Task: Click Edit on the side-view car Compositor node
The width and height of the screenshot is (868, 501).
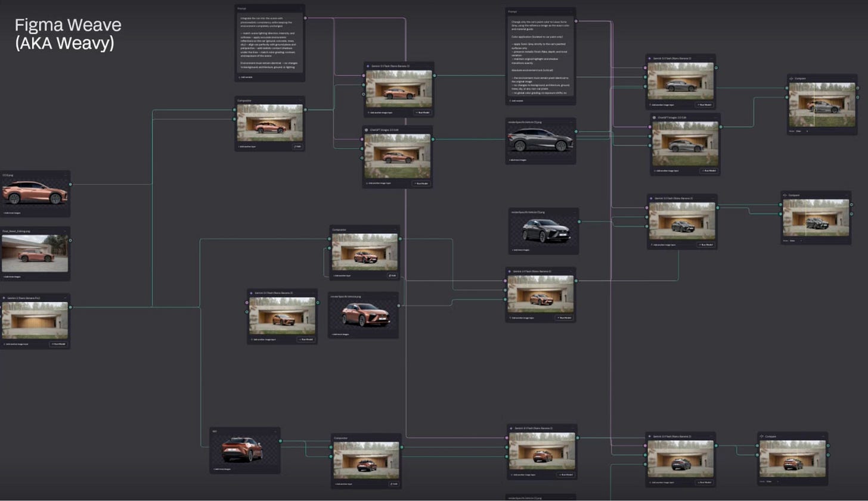Action: point(297,146)
